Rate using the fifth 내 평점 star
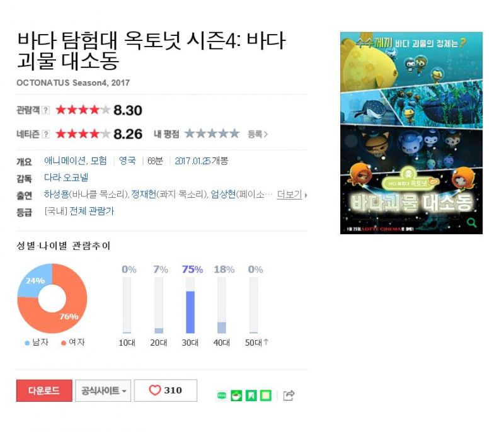Viewport: 504px width, 432px height. click(x=234, y=133)
